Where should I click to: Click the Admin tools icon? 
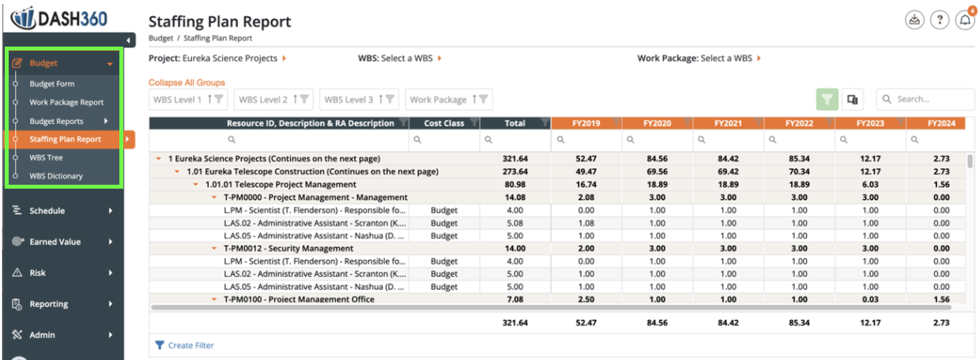tap(17, 335)
